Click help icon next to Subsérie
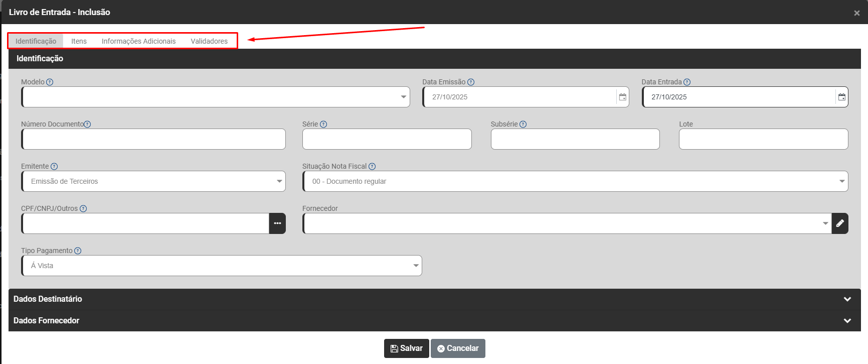Image resolution: width=868 pixels, height=364 pixels. 523,124
